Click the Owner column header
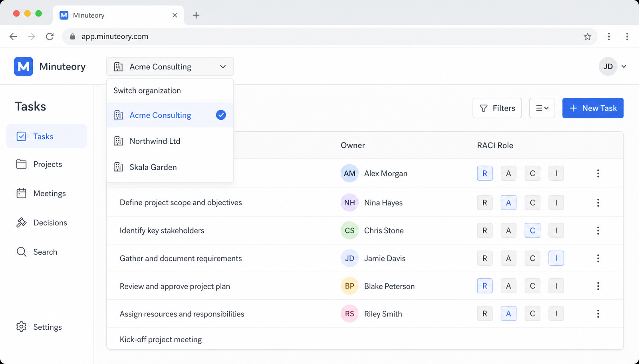This screenshot has height=364, width=639. pos(353,145)
